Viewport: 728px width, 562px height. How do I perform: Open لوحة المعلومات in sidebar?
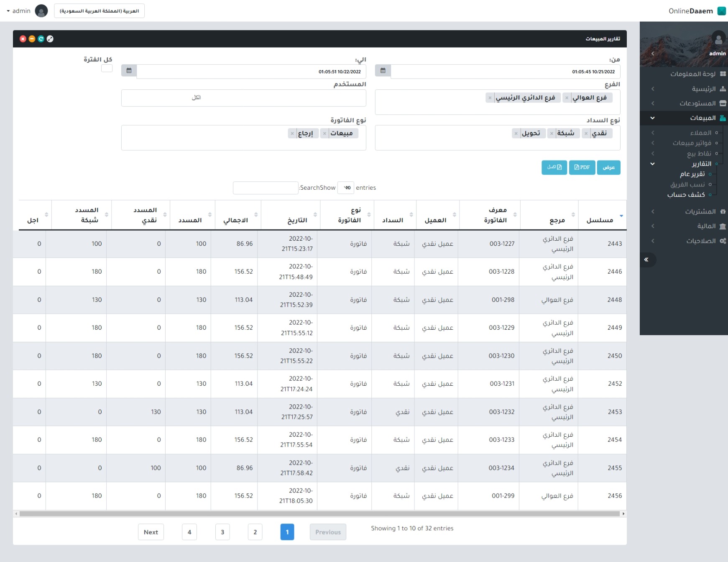coord(693,74)
